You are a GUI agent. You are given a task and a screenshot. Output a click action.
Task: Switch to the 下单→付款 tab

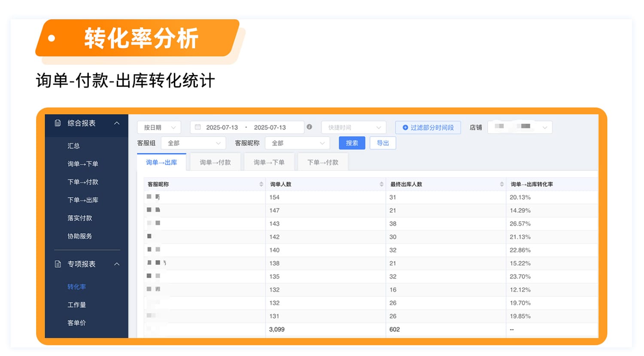pos(322,162)
